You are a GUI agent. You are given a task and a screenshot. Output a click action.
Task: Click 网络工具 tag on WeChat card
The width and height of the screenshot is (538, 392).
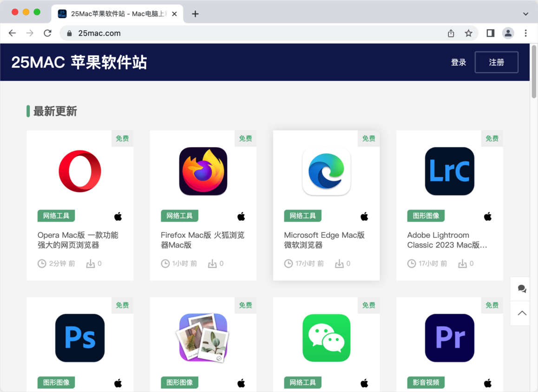pos(302,382)
